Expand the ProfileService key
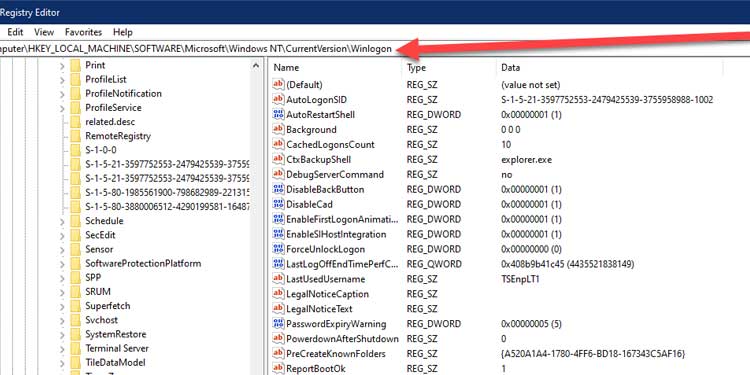Image resolution: width=750 pixels, height=375 pixels. tap(62, 108)
